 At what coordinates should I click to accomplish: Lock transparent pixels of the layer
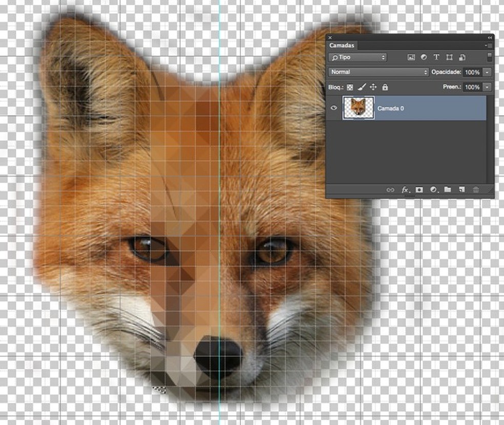pyautogui.click(x=350, y=87)
